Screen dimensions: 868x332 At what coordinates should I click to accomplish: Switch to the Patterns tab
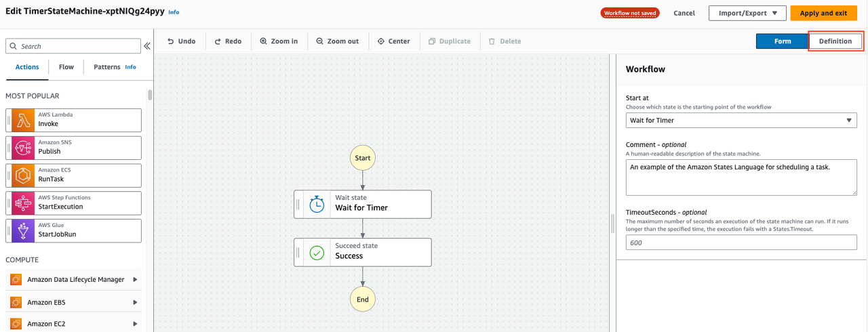[x=107, y=67]
